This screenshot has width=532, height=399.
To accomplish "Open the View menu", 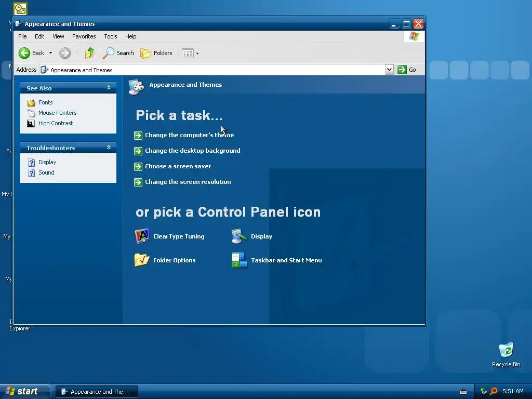I will click(x=58, y=36).
